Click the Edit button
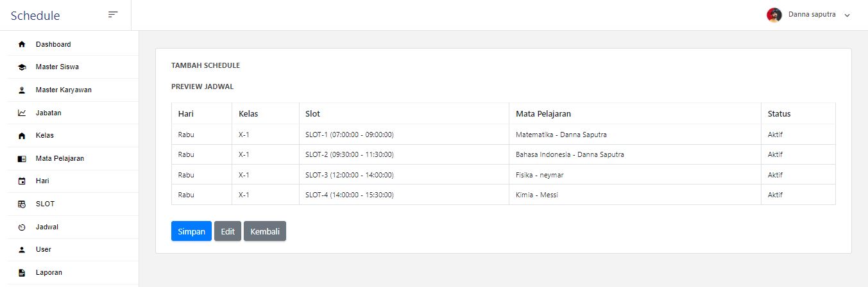 (228, 231)
